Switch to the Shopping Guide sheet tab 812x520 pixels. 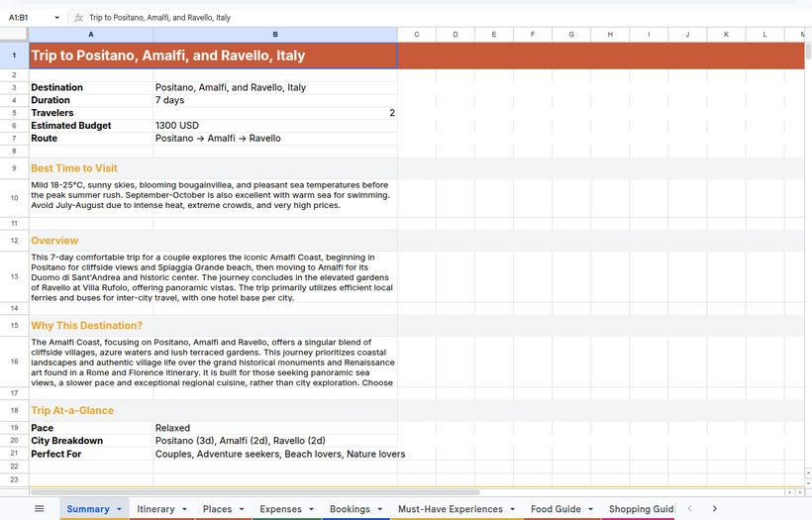pos(641,509)
